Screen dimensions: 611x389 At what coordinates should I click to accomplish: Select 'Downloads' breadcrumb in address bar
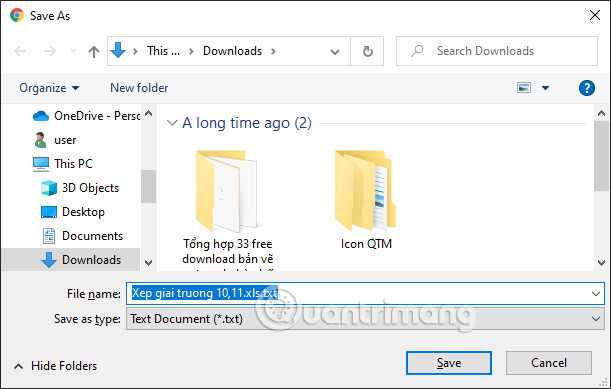coord(233,51)
